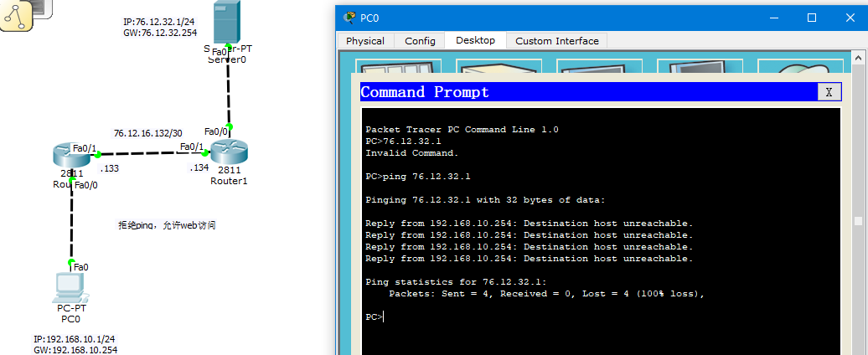Click the GW:192.168.10.254 PC note
The image size is (868, 355).
click(x=75, y=349)
